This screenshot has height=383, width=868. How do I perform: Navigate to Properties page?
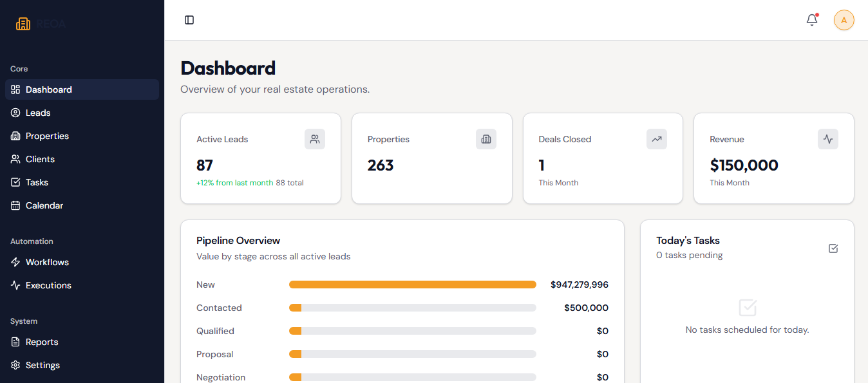82,136
